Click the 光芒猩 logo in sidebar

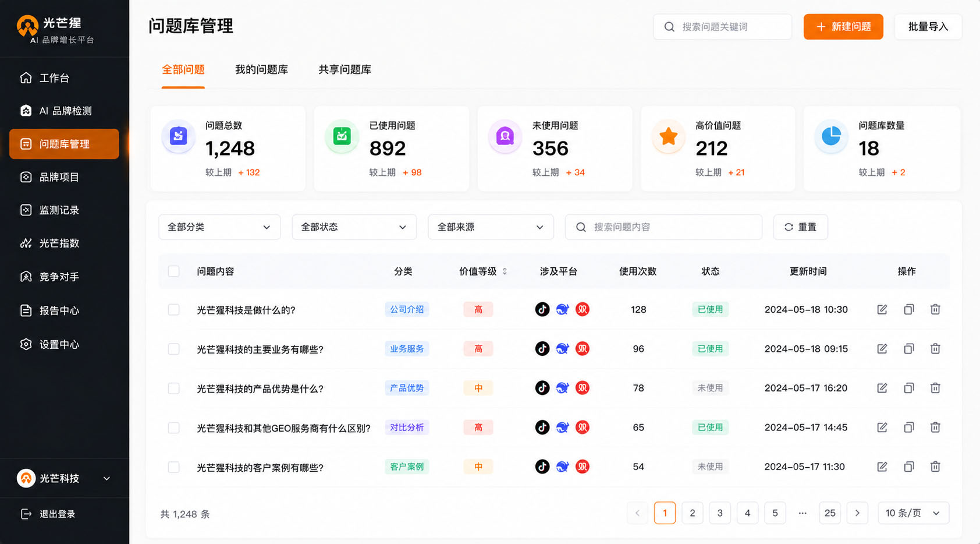[x=27, y=26]
